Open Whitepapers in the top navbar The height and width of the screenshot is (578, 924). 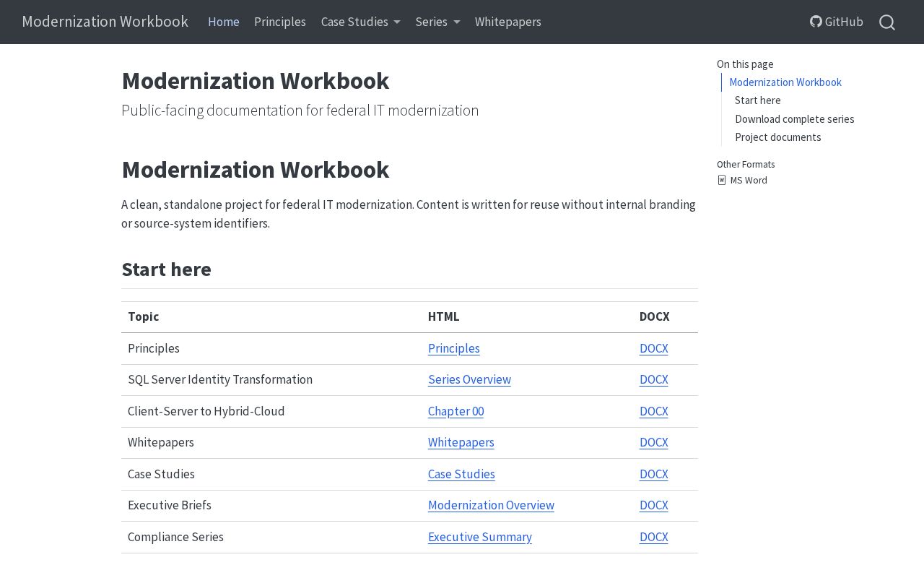coord(508,22)
